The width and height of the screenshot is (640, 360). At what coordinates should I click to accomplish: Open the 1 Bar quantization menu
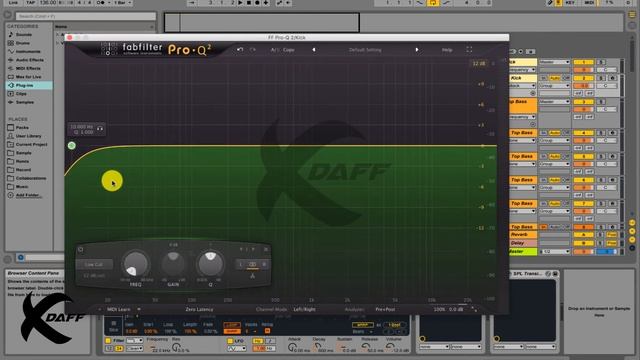(x=123, y=3)
